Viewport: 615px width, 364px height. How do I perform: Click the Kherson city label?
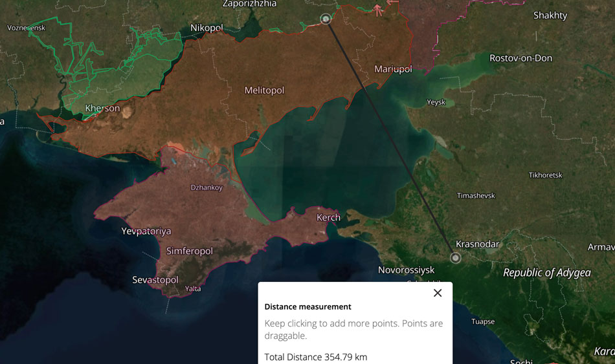click(x=102, y=108)
